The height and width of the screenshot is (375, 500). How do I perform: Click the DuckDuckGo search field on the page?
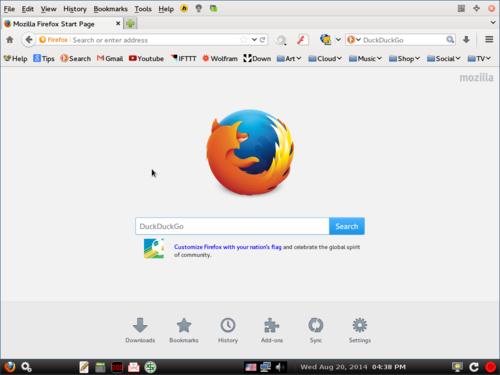(x=232, y=226)
